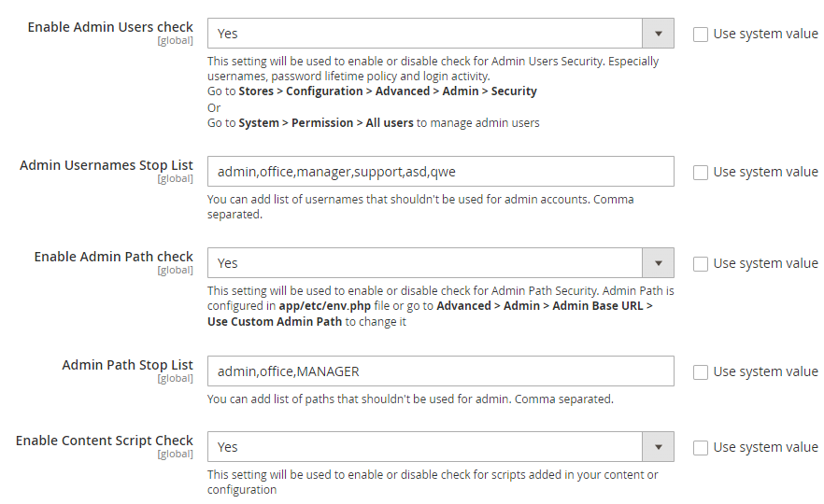Check Use system value for Enable Admin Path check
The image size is (824, 504).
[701, 264]
